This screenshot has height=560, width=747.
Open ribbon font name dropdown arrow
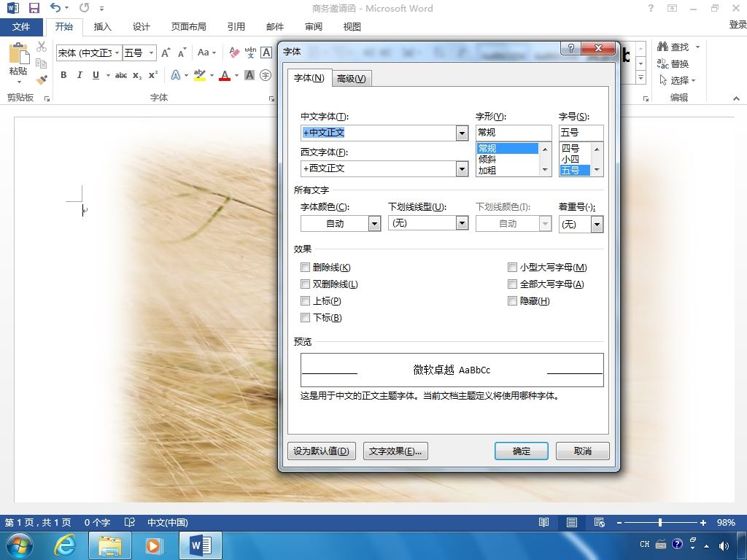click(117, 52)
